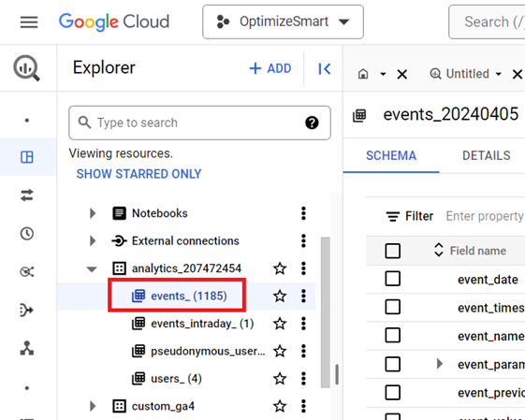
Task: Open SQL workspace icon in left sidebar
Action: (27, 156)
